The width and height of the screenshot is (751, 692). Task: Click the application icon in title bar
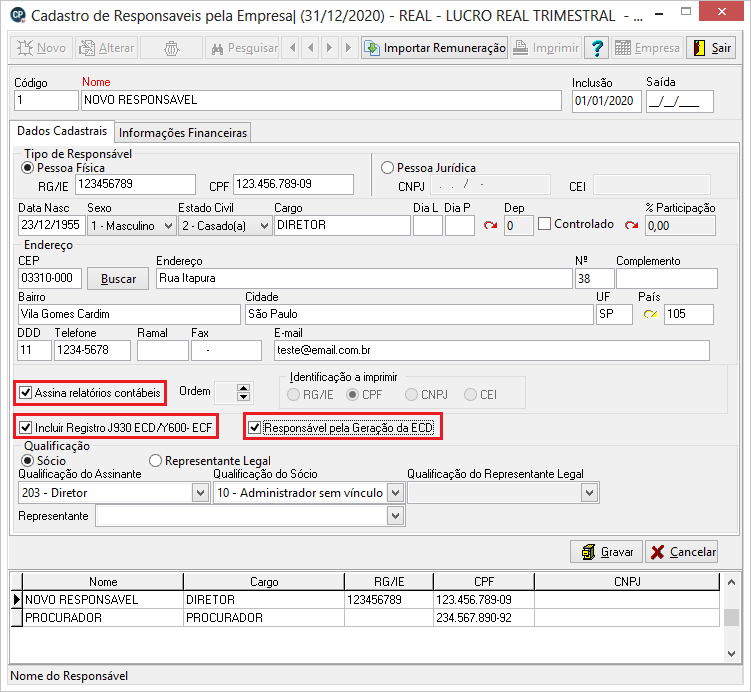point(18,15)
